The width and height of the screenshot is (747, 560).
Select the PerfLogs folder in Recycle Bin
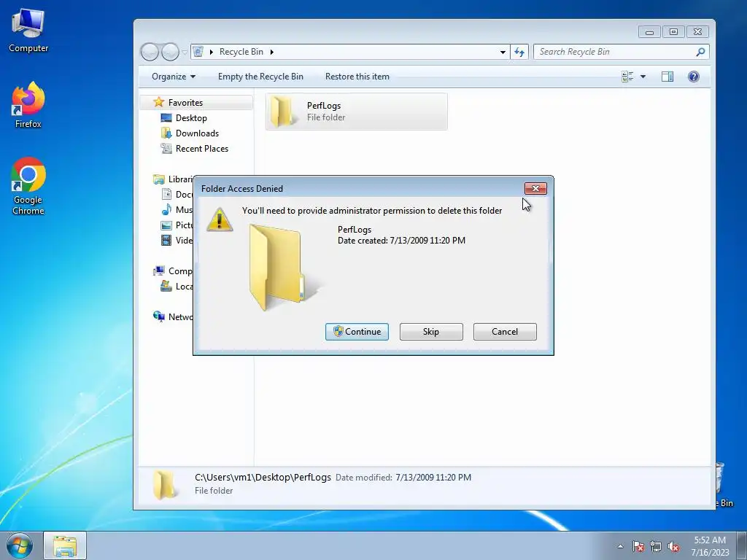pos(356,112)
